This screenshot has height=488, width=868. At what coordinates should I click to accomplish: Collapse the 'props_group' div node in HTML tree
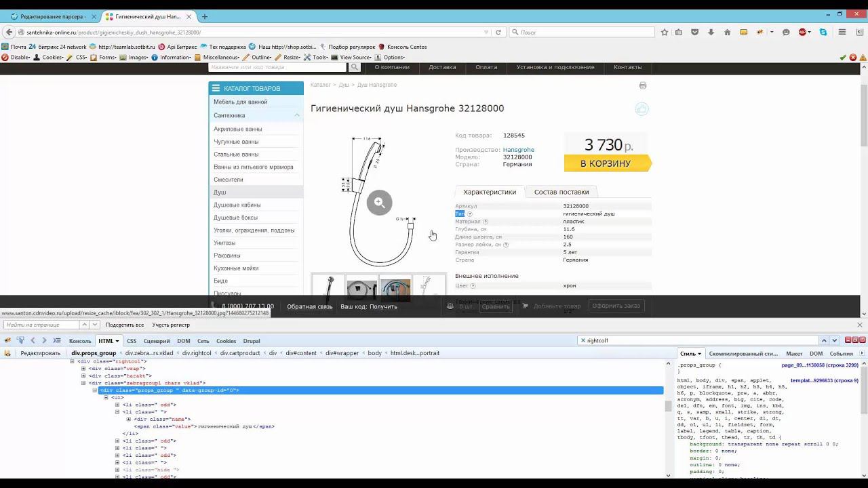coord(95,390)
